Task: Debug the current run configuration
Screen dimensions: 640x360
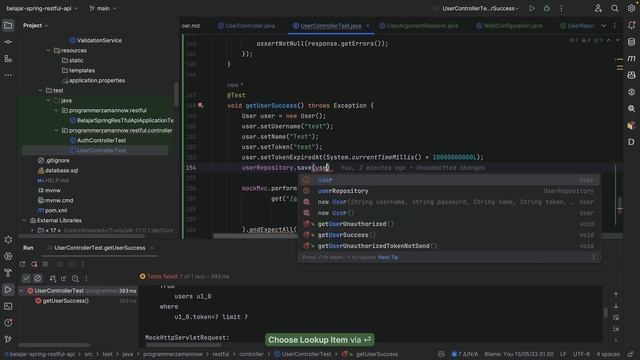Action: [547, 8]
